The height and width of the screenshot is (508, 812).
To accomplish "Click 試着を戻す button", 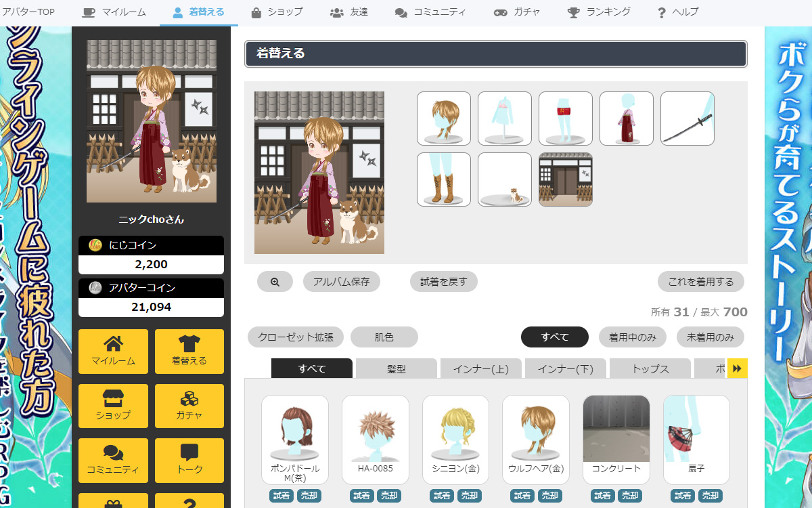I will tap(444, 282).
